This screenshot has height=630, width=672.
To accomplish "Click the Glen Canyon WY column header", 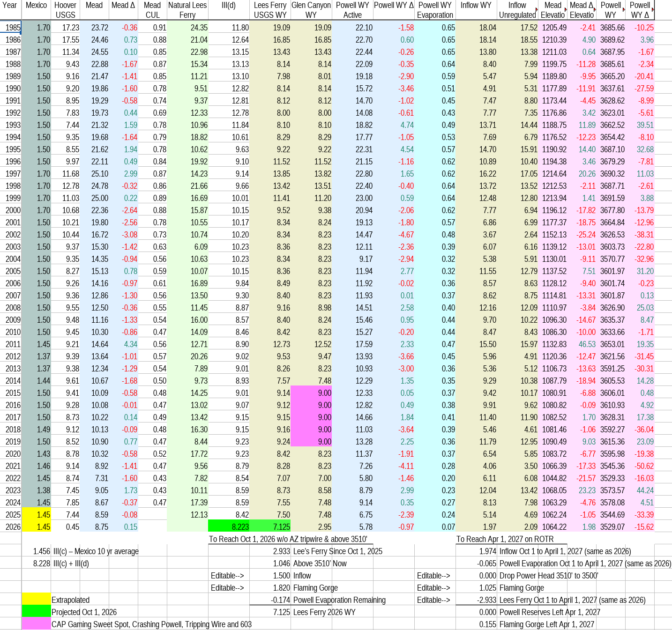I will coord(311,10).
